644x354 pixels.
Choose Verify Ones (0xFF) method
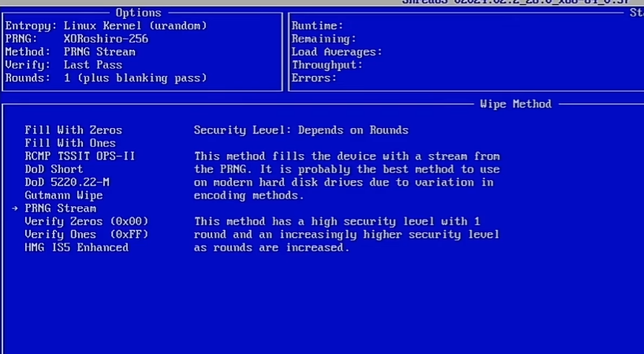pos(86,235)
